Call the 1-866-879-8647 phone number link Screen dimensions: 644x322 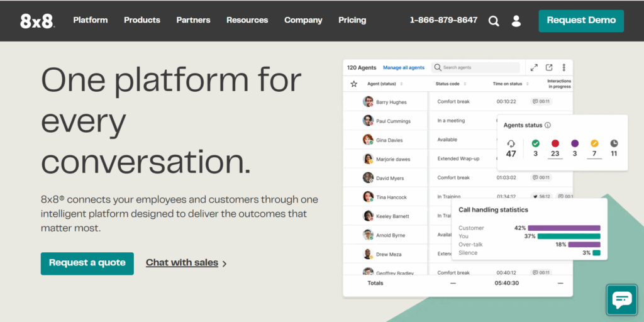coord(443,20)
